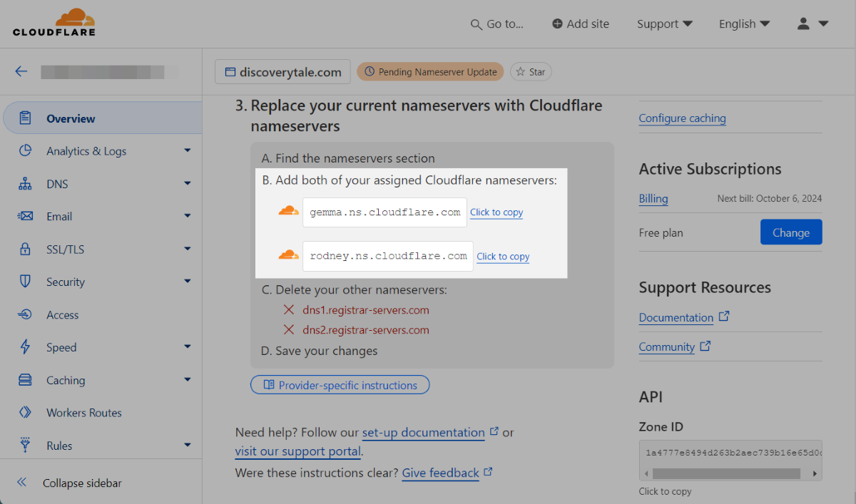Click the Cloudflare logo
Image resolution: width=856 pixels, height=504 pixels.
tap(53, 23)
